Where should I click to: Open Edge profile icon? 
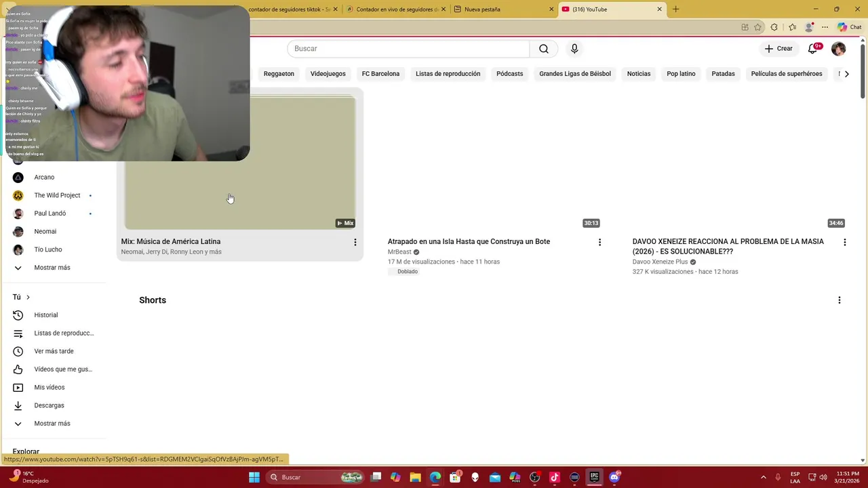(x=809, y=27)
